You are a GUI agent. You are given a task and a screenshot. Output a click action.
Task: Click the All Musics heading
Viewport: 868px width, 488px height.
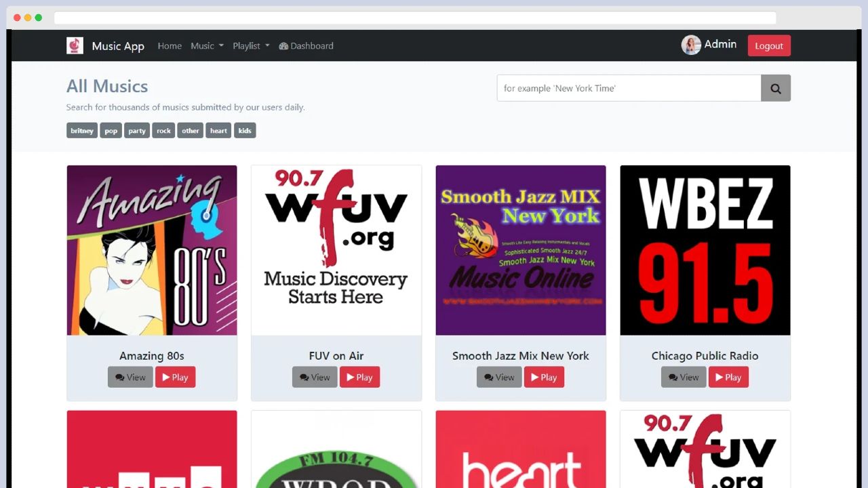coord(107,86)
